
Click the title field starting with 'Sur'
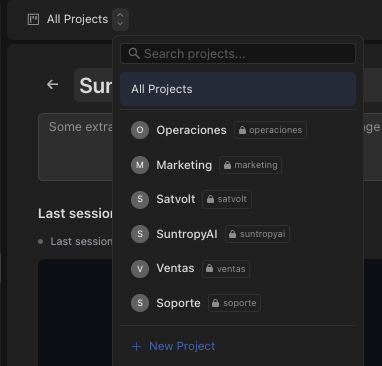93,85
